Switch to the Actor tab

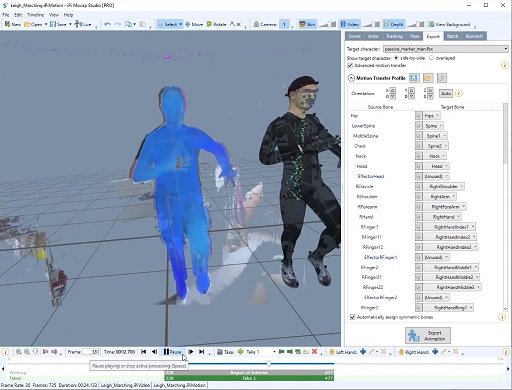click(373, 36)
